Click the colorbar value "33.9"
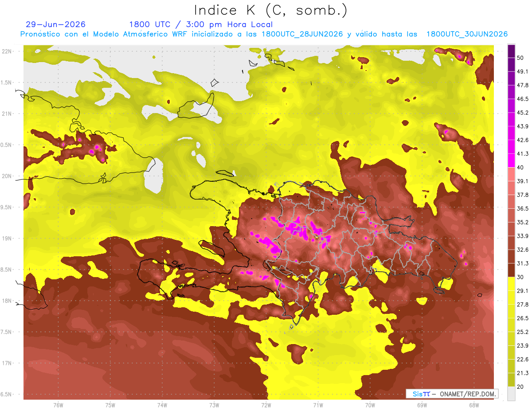 (x=523, y=236)
